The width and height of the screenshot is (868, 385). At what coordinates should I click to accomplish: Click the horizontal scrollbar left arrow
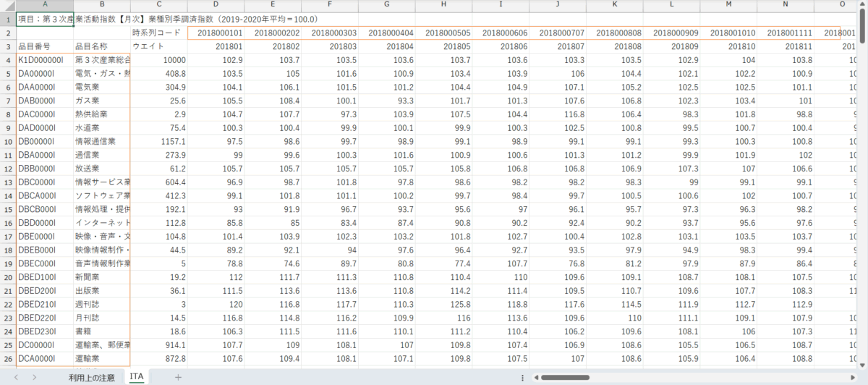pos(535,377)
